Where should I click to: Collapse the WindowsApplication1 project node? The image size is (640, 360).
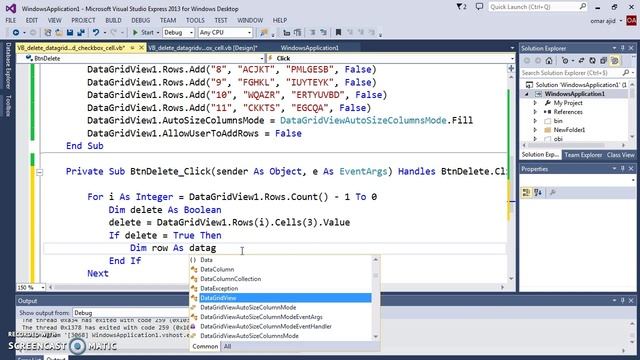click(527, 94)
